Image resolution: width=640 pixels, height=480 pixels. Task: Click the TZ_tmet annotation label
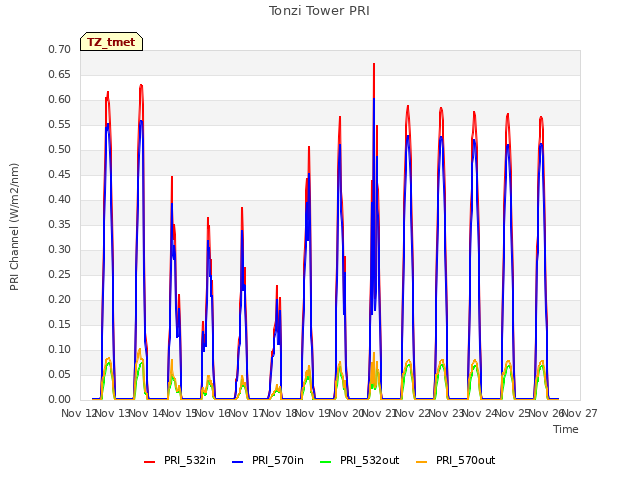point(111,42)
